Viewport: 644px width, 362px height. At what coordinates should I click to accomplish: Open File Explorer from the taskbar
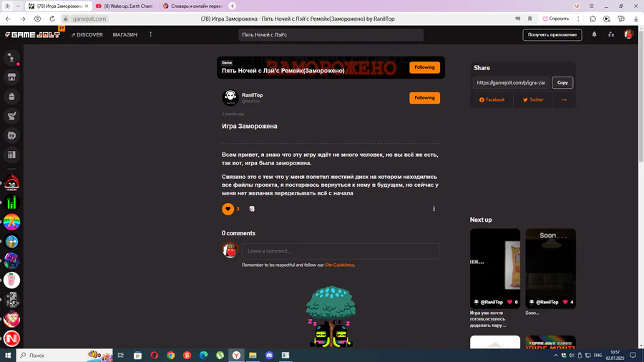pos(253,356)
